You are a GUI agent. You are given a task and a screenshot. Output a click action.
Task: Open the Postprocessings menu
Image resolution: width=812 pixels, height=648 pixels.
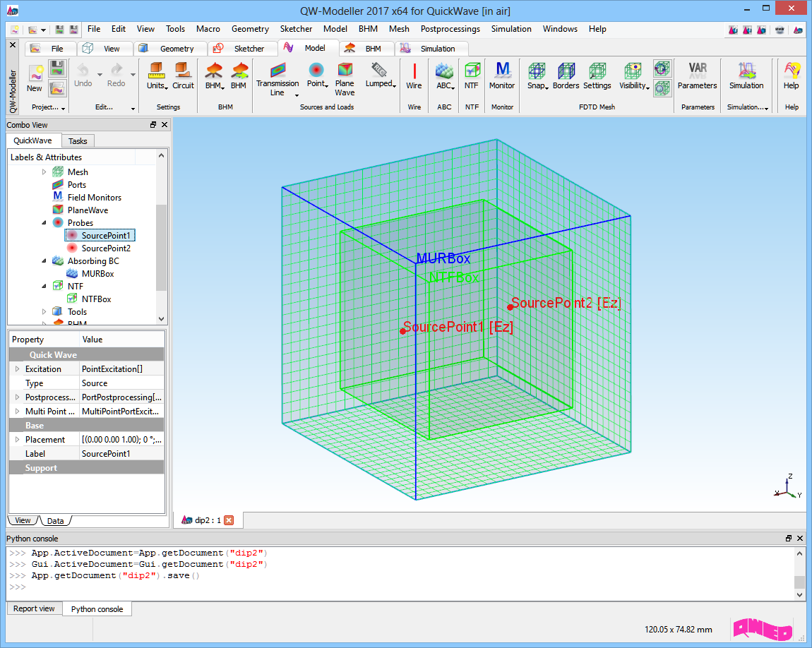[x=450, y=29]
